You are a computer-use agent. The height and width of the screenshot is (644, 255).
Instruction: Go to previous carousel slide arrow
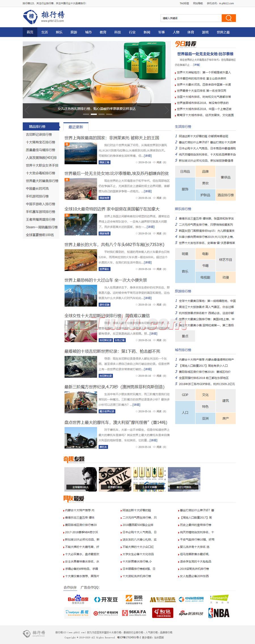(27, 110)
